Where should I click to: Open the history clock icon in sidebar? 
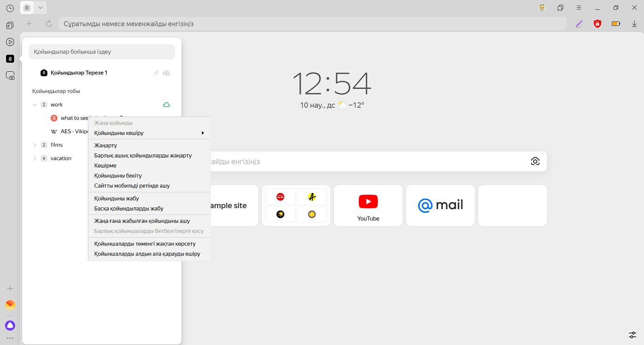coord(10,8)
